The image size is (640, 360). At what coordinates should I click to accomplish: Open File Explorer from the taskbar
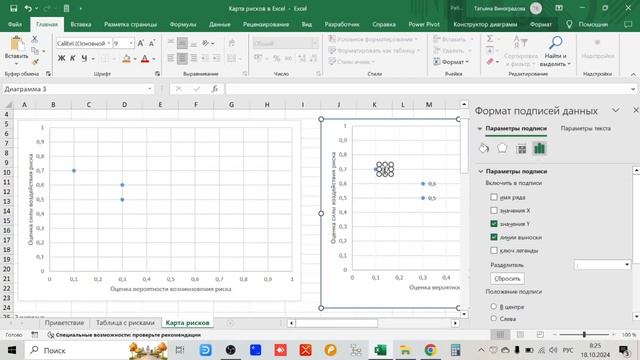(x=405, y=350)
